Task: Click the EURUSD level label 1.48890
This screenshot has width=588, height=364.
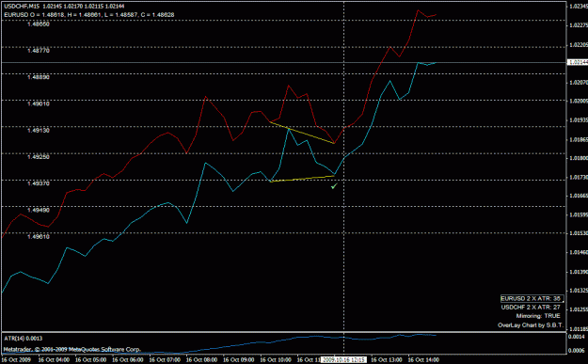Action: point(39,77)
